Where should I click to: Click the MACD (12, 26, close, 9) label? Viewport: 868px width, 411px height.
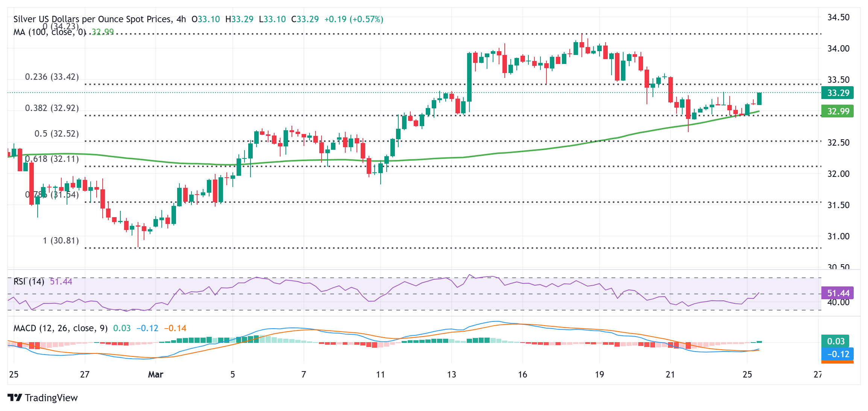pyautogui.click(x=60, y=328)
